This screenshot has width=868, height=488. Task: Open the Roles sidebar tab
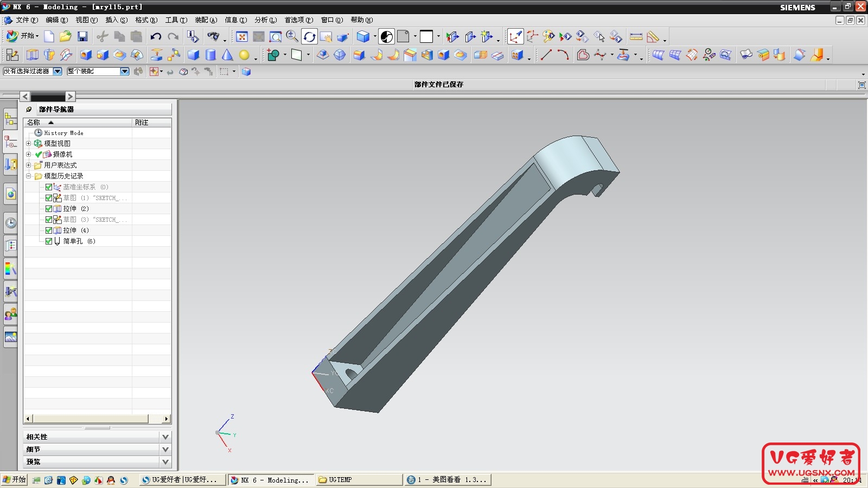point(10,314)
